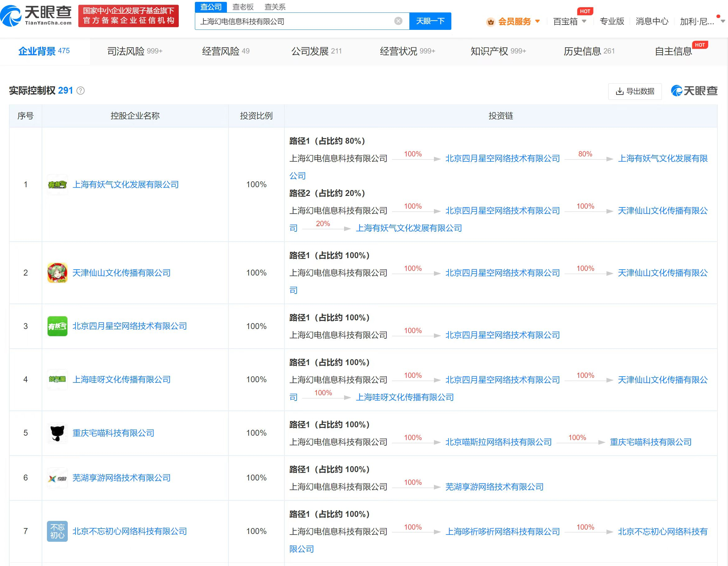Screen dimensions: 728x566
Task: Click the black cat logo of 重庆宅喵
Action: [x=57, y=433]
